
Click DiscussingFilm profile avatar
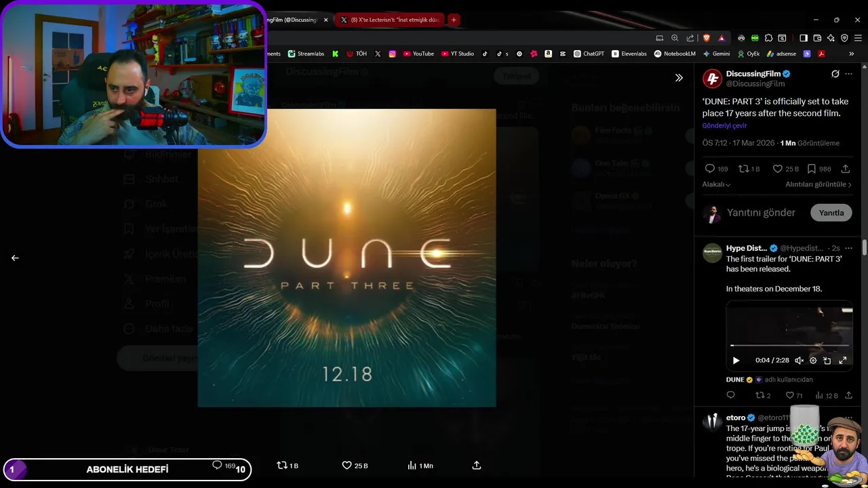(x=712, y=79)
